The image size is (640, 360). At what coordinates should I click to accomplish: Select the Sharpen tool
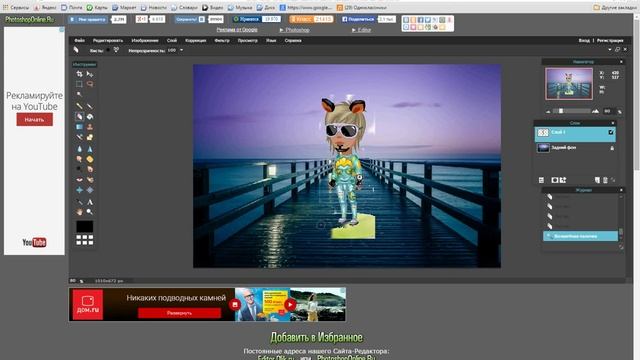click(90, 149)
